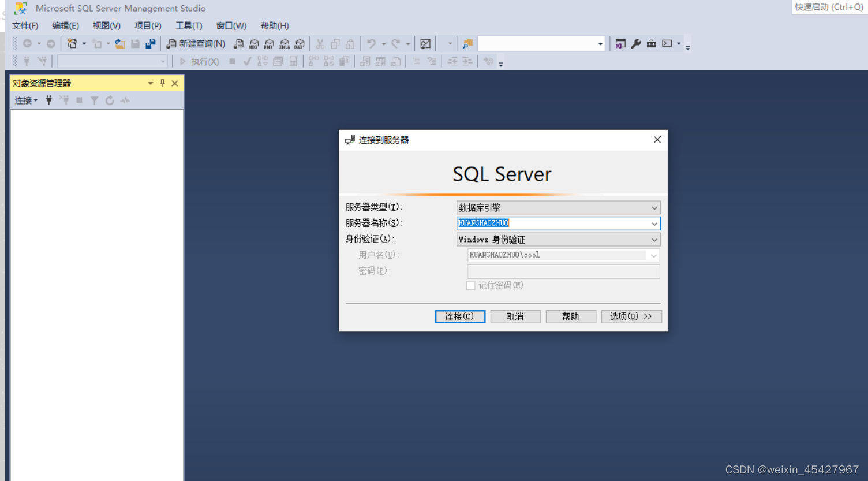Click the wrench properties icon
Viewport: 868px width, 481px height.
click(x=636, y=44)
